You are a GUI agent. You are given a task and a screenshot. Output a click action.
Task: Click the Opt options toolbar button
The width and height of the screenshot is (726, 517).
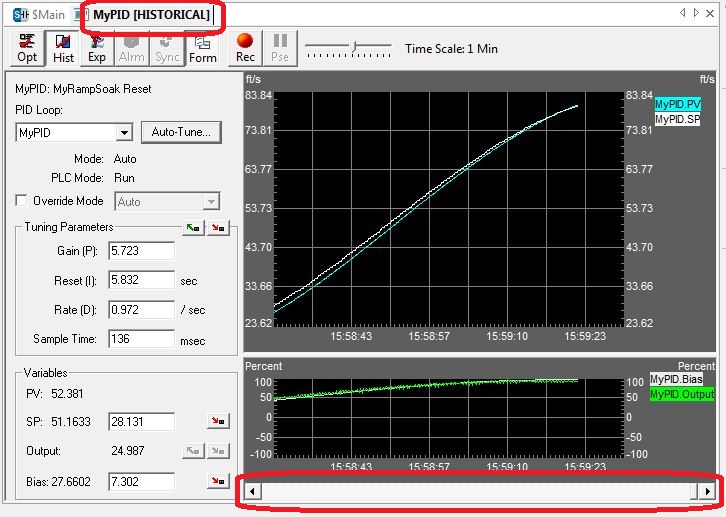27,48
